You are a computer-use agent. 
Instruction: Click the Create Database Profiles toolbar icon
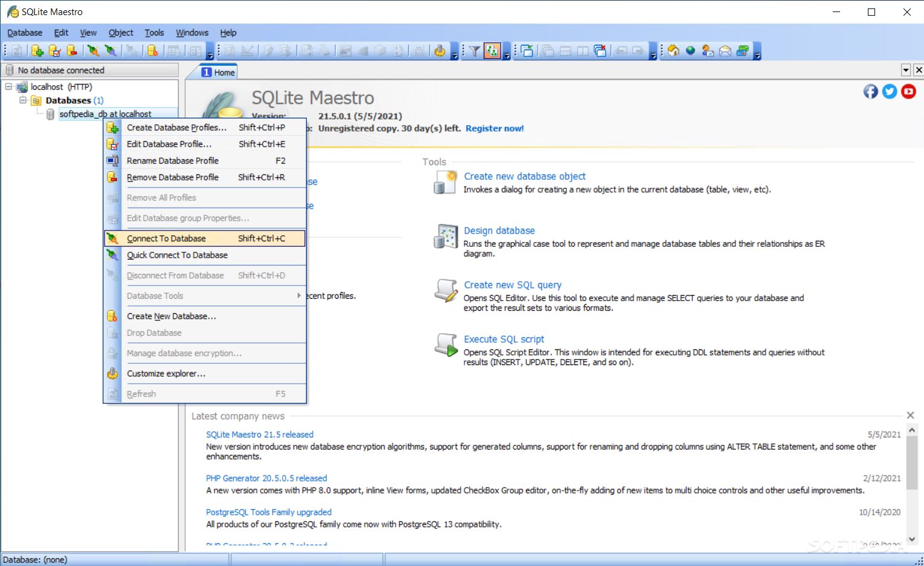pos(37,51)
